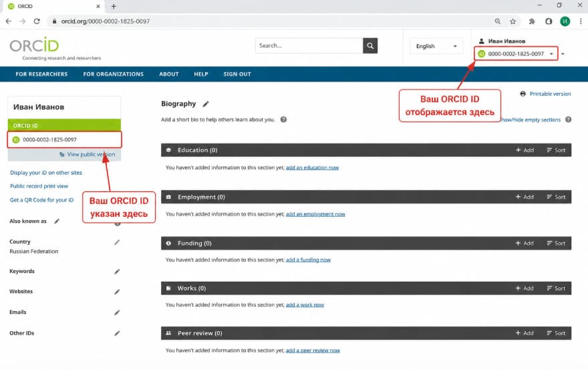This screenshot has width=588, height=370.
Task: Click 'Get a QR Code for your iD'
Action: coord(41,200)
